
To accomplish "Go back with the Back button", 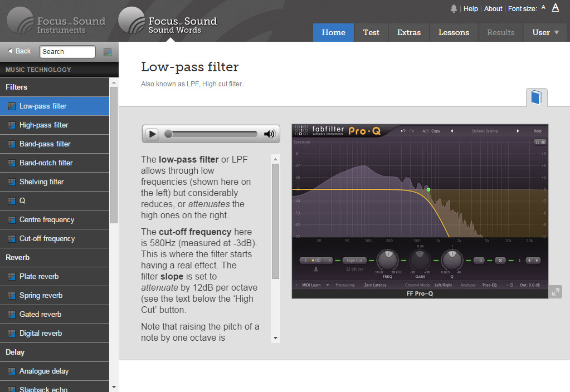I will click(20, 51).
